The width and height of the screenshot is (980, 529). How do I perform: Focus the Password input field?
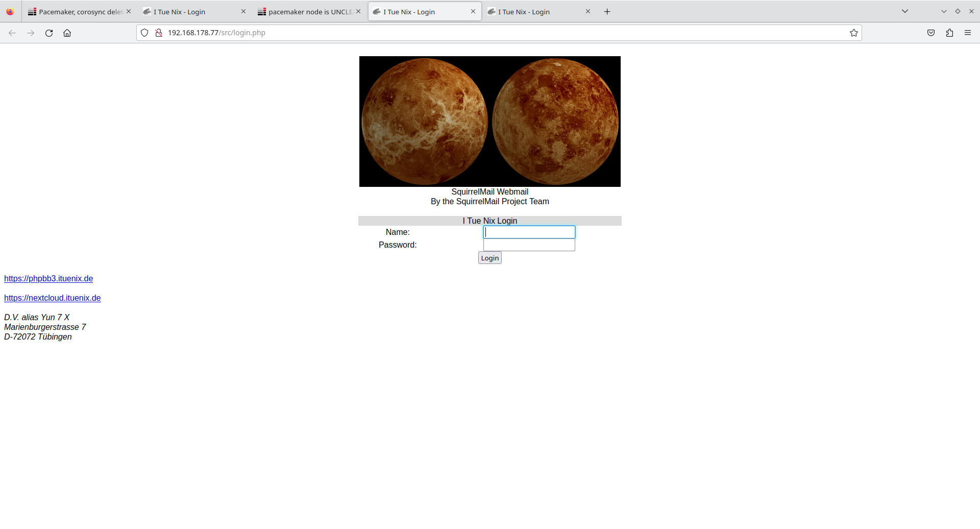coord(529,245)
